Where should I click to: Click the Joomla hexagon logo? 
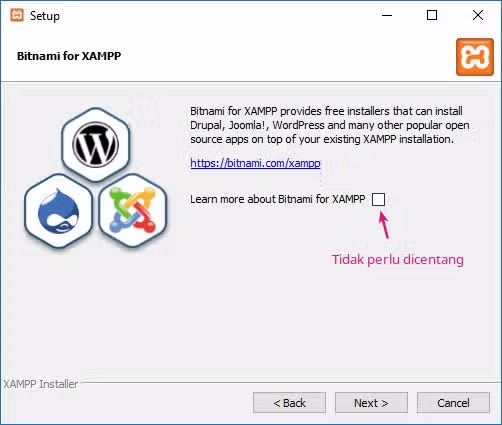[x=133, y=211]
